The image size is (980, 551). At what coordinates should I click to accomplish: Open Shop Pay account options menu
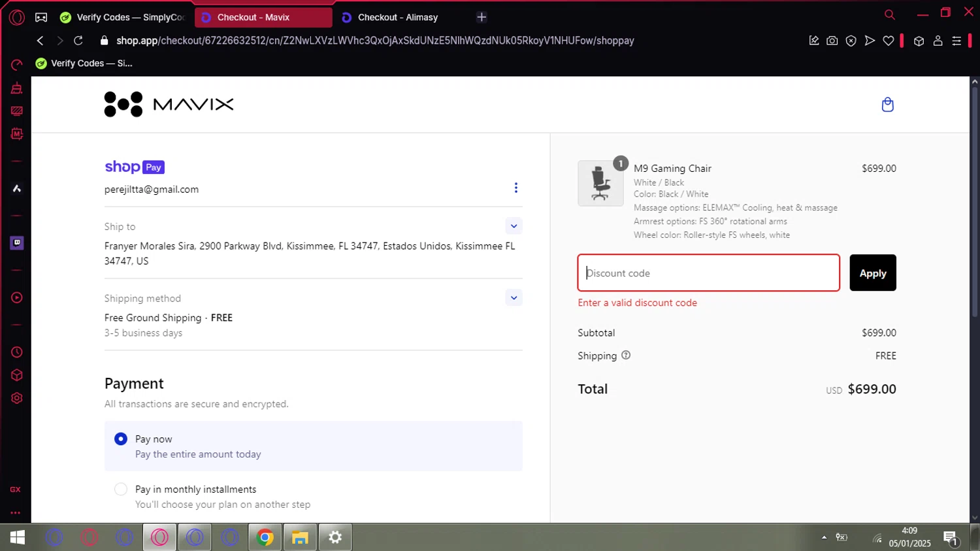click(x=516, y=188)
